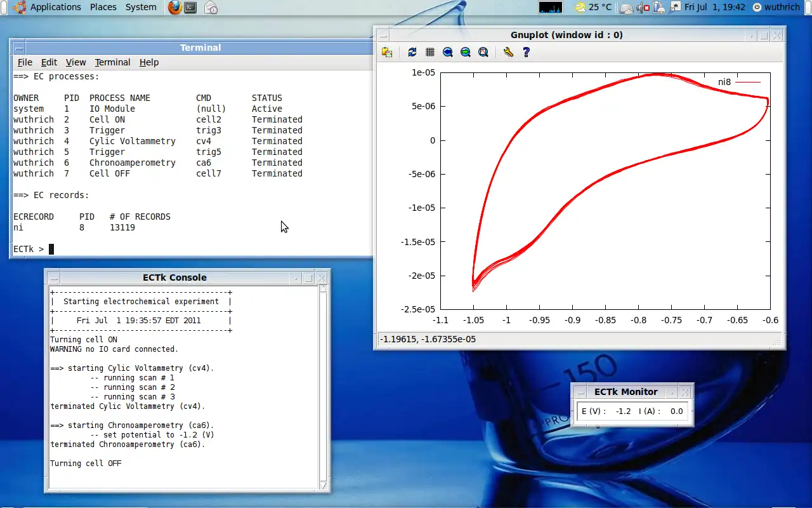Open the Terminal Help menu

point(149,62)
